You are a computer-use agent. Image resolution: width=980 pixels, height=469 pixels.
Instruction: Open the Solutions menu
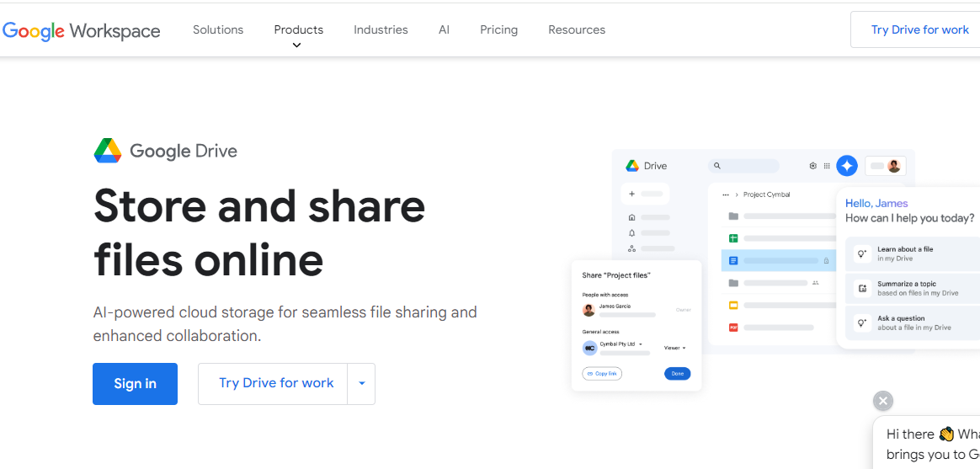pos(218,29)
